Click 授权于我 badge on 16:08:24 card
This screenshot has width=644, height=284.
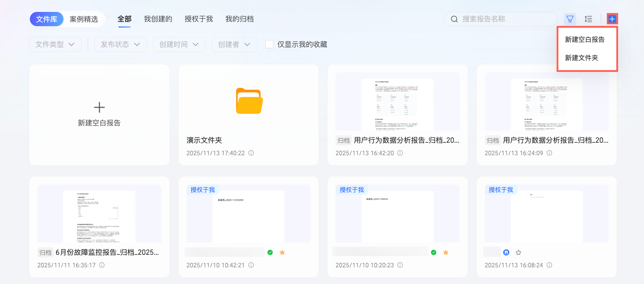[501, 190]
